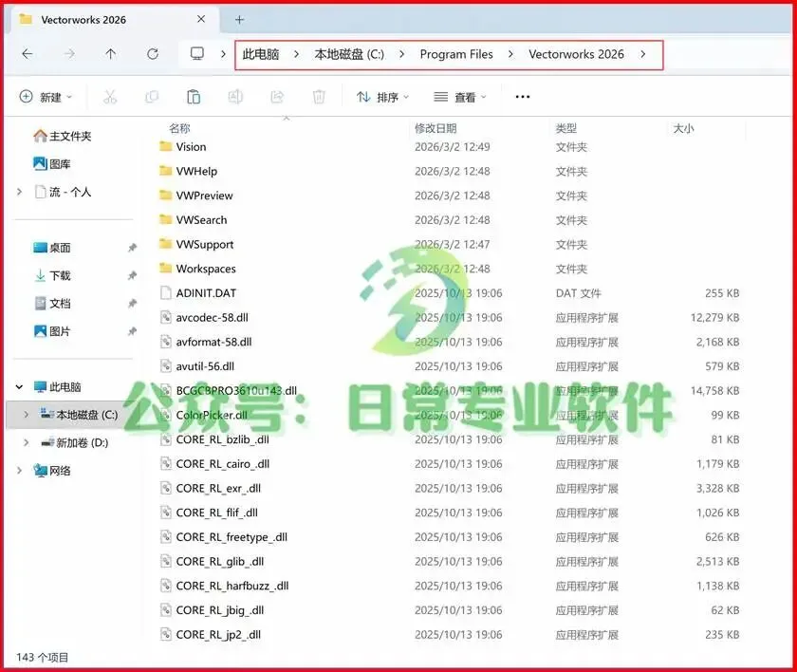Select the VWSupport folder
Viewport: 797px width, 672px height.
pyautogui.click(x=196, y=245)
